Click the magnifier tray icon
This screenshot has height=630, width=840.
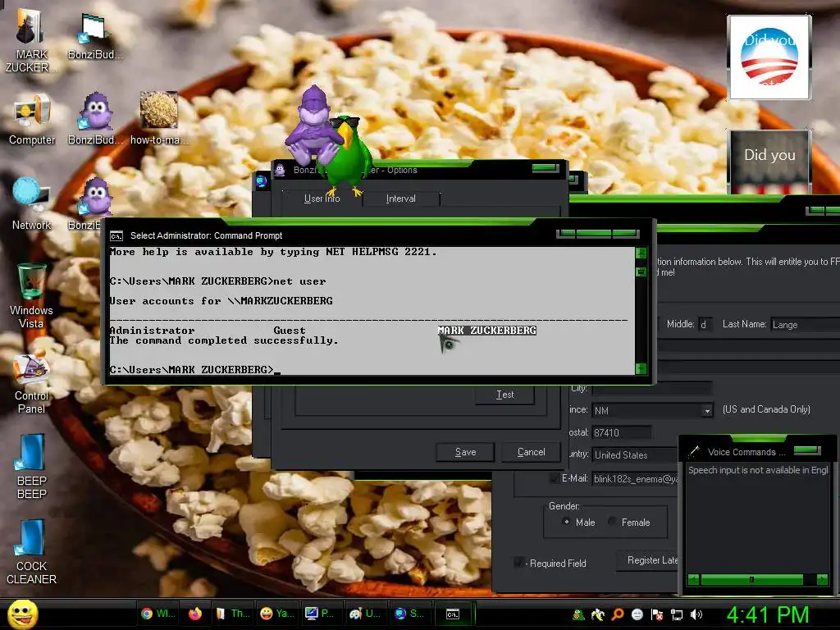pos(617,614)
